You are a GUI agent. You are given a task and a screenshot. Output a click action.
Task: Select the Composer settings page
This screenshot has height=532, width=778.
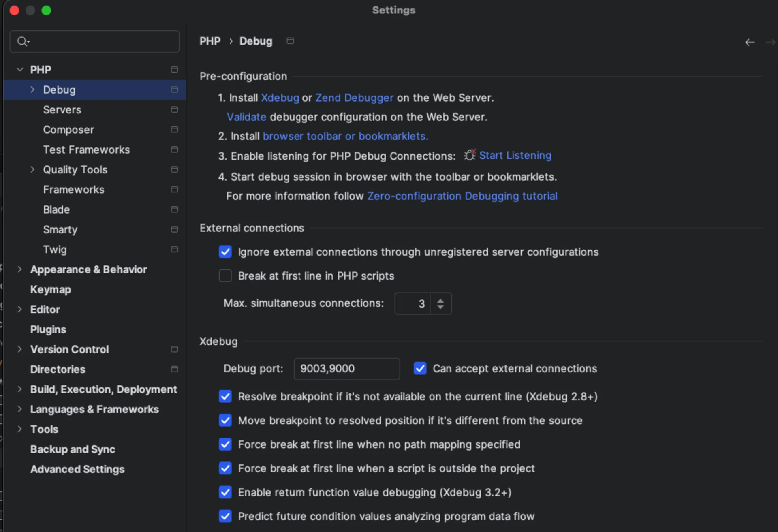pos(69,130)
